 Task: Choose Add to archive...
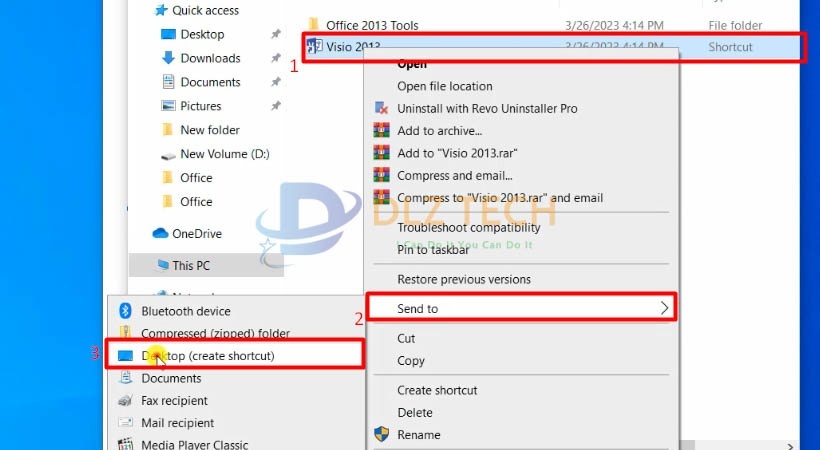(x=439, y=131)
